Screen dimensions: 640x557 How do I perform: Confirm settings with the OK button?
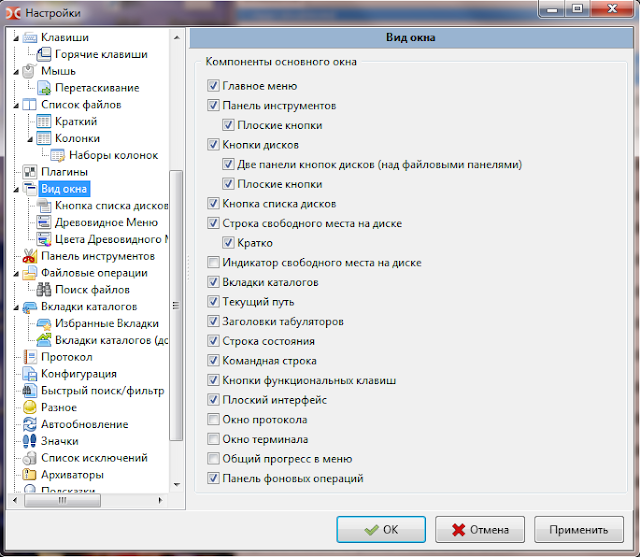[x=381, y=529]
